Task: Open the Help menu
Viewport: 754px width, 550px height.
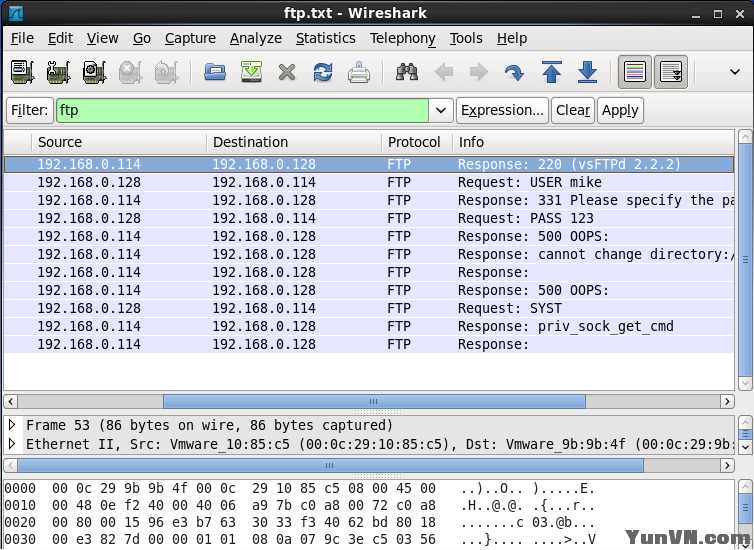Action: point(512,38)
